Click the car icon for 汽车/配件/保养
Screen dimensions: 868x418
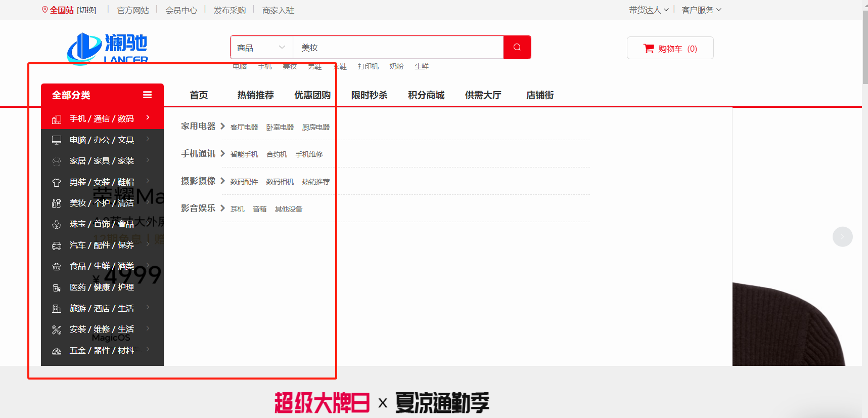pyautogui.click(x=57, y=245)
